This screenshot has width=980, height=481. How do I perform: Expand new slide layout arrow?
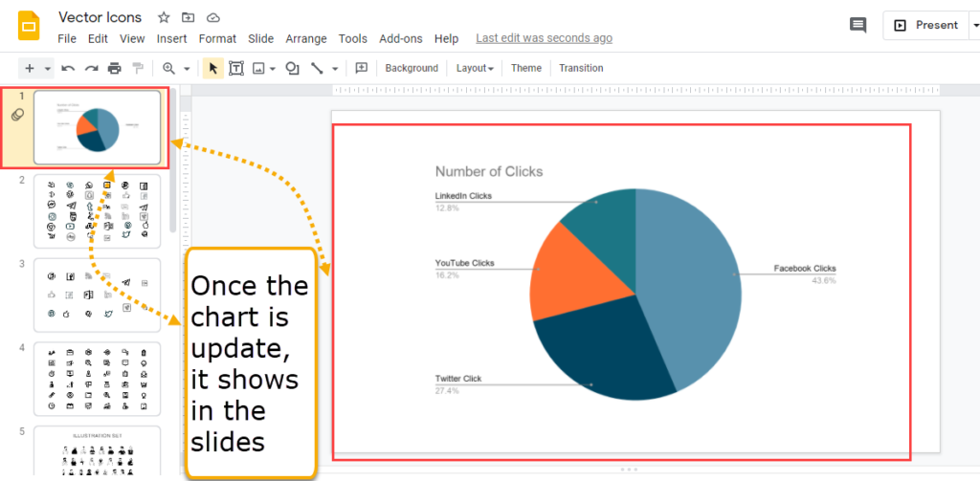click(x=48, y=69)
